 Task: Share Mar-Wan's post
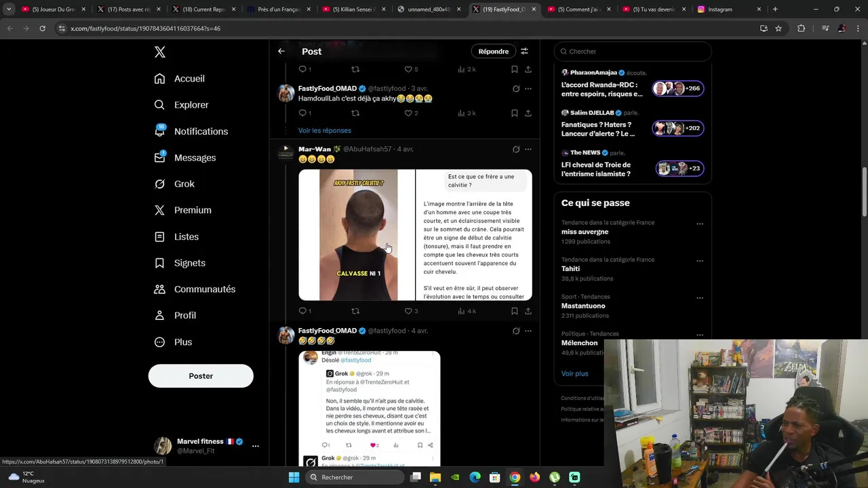pos(528,311)
